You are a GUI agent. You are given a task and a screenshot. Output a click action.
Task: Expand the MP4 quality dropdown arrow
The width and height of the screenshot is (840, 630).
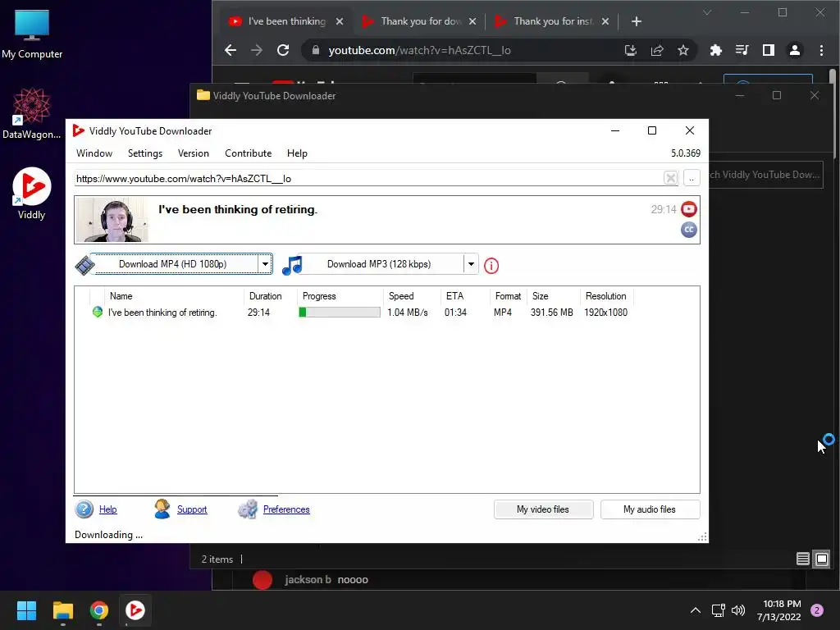pos(265,264)
